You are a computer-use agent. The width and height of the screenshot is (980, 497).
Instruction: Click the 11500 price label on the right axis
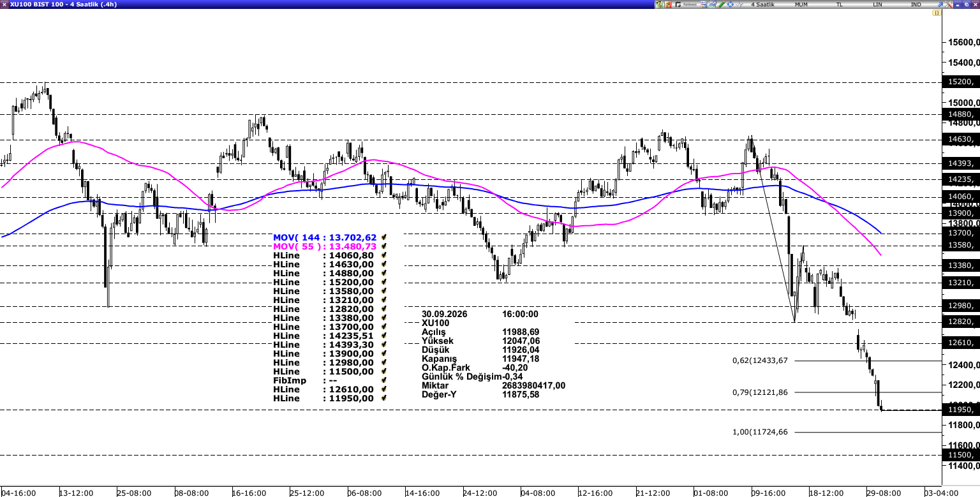point(961,455)
